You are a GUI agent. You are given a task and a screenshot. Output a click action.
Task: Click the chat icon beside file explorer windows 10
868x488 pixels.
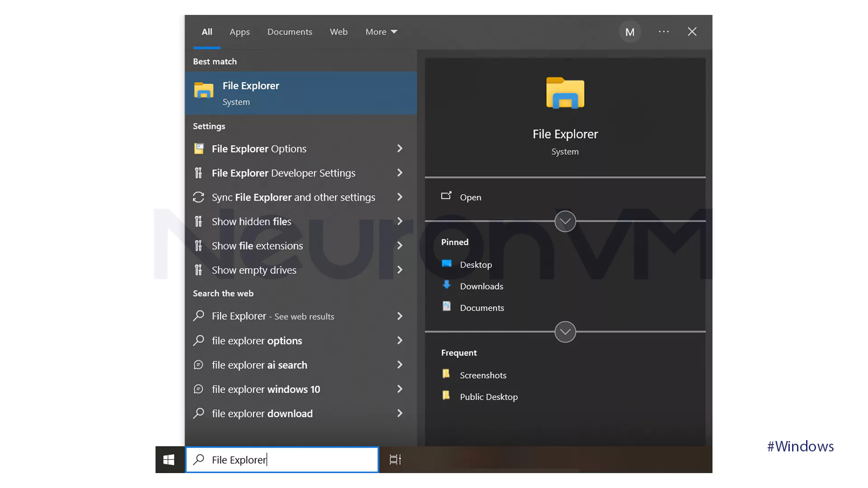(x=198, y=389)
